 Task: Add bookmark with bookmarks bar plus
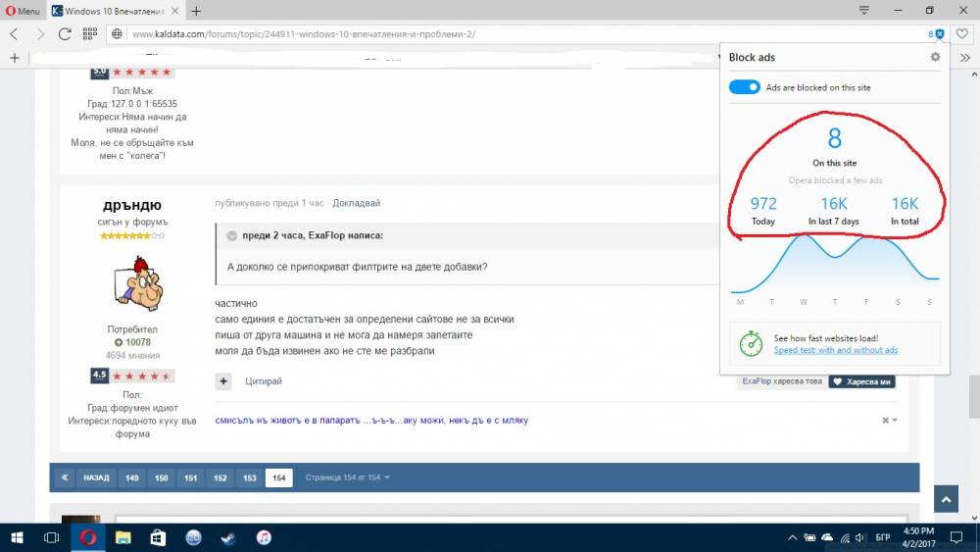[x=15, y=58]
